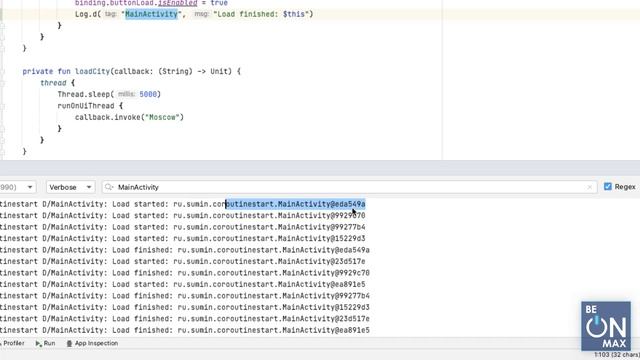Click the Load finished log line with @ea891e5
640x360 pixels.
click(x=185, y=330)
